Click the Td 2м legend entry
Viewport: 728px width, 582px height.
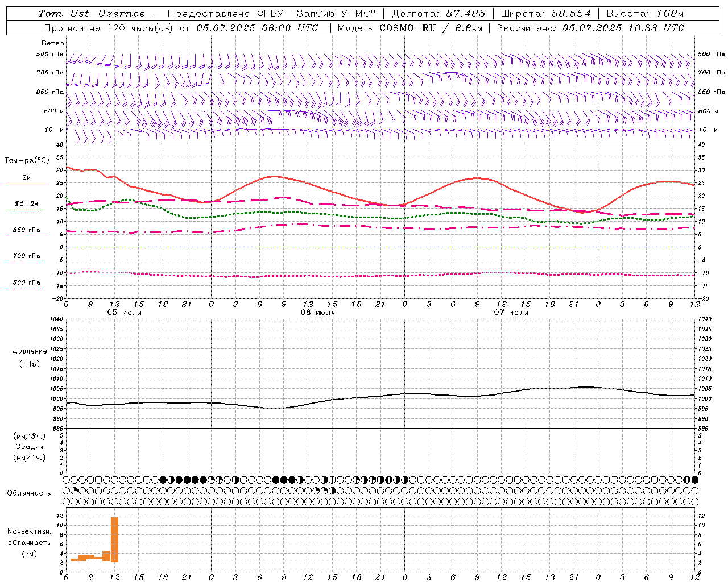pos(27,203)
